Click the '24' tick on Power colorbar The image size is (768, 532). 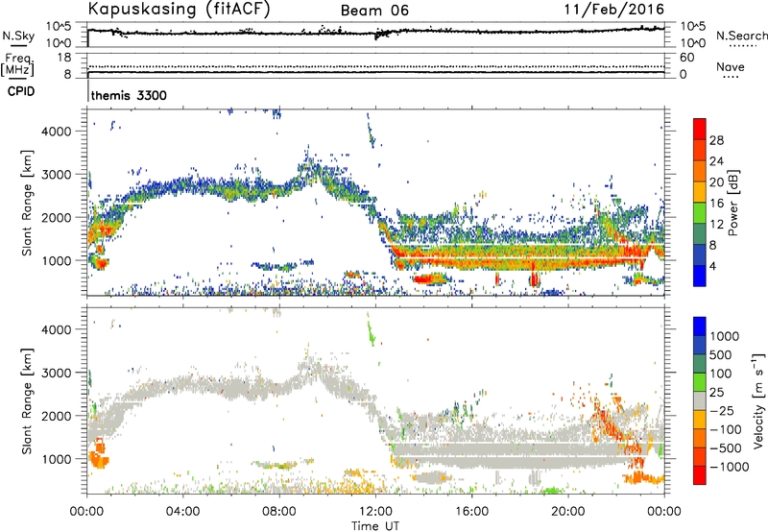pyautogui.click(x=716, y=161)
